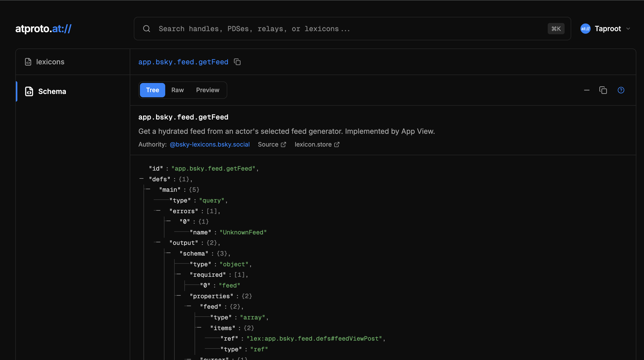The height and width of the screenshot is (360, 644).
Task: Open the help question mark icon
Action: click(621, 90)
